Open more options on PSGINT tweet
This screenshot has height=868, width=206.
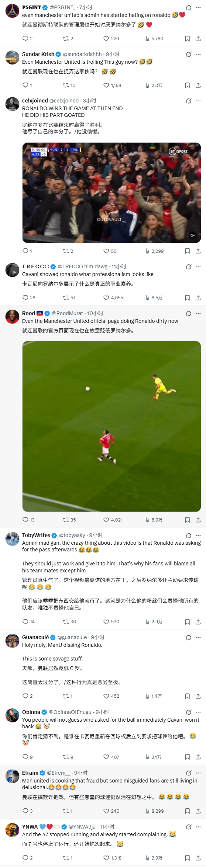pos(198,7)
